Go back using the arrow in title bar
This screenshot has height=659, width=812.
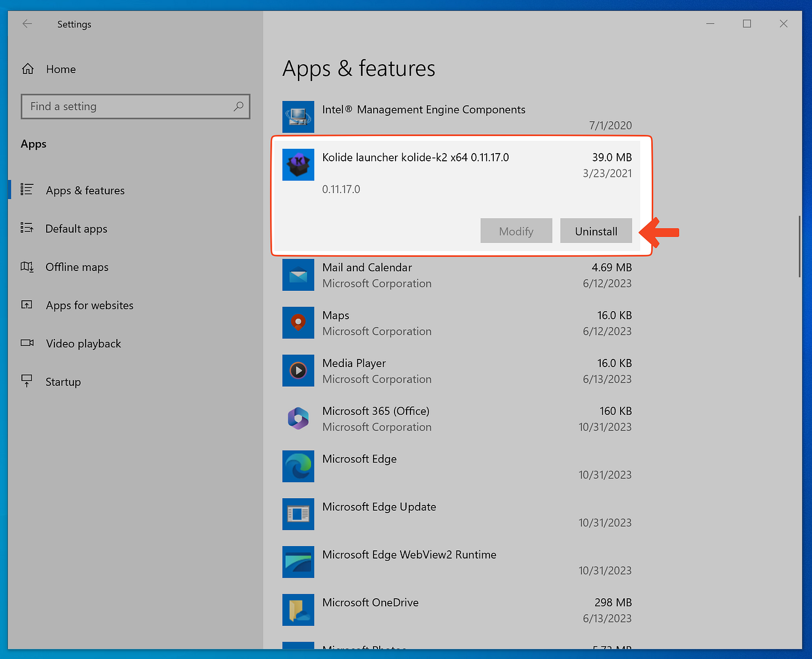tap(27, 24)
